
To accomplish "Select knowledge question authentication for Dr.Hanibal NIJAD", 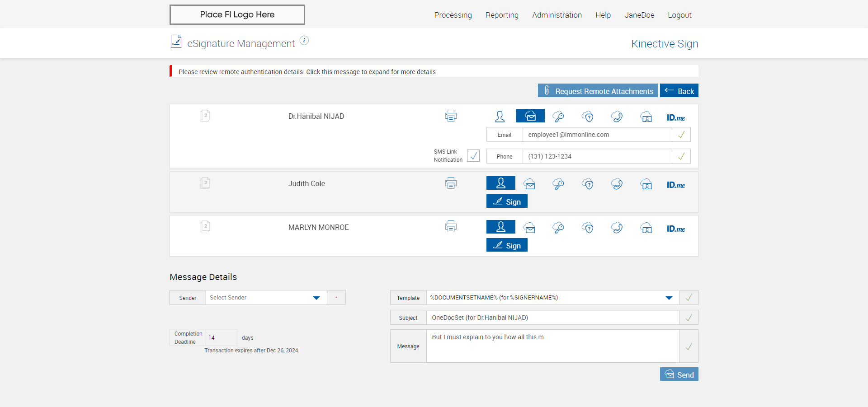I will pos(588,117).
